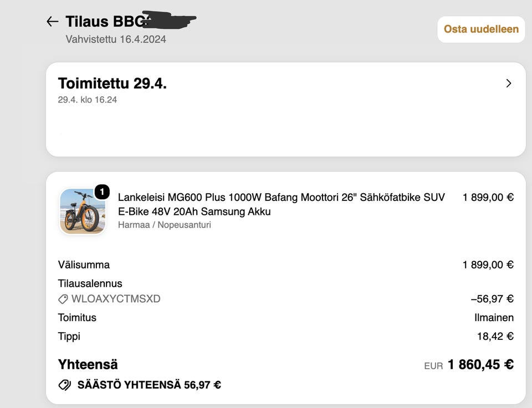Click the Yhteensä total amount 1 860,45 €
Image resolution: width=532 pixels, height=408 pixels.
click(x=480, y=365)
